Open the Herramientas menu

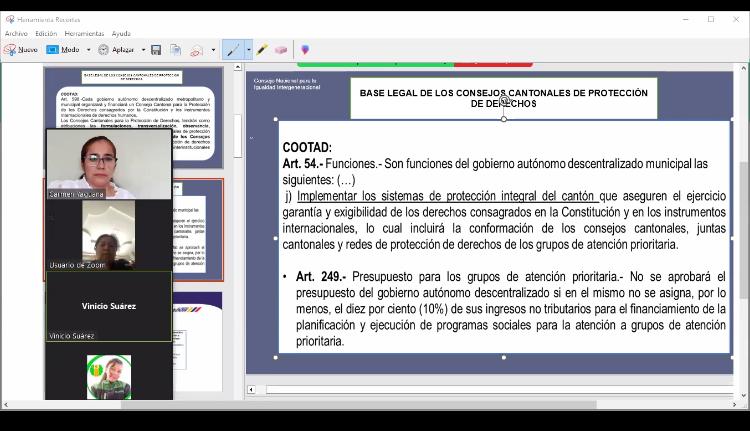84,34
